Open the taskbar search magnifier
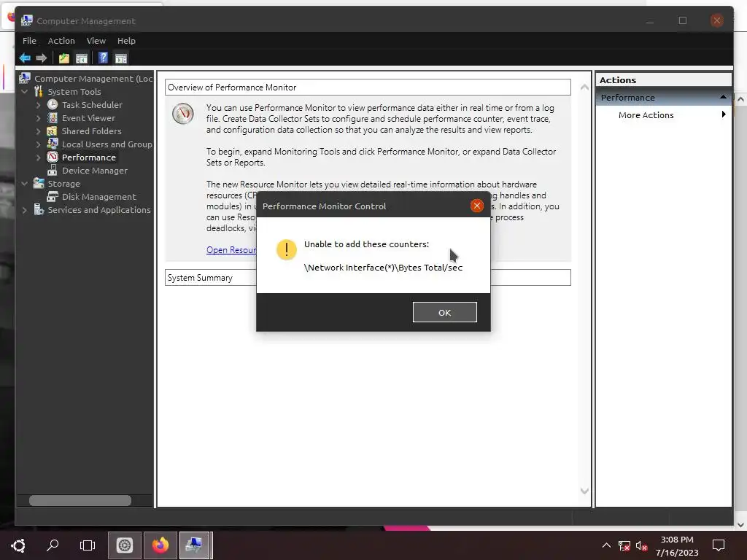The image size is (747, 560). 53,545
